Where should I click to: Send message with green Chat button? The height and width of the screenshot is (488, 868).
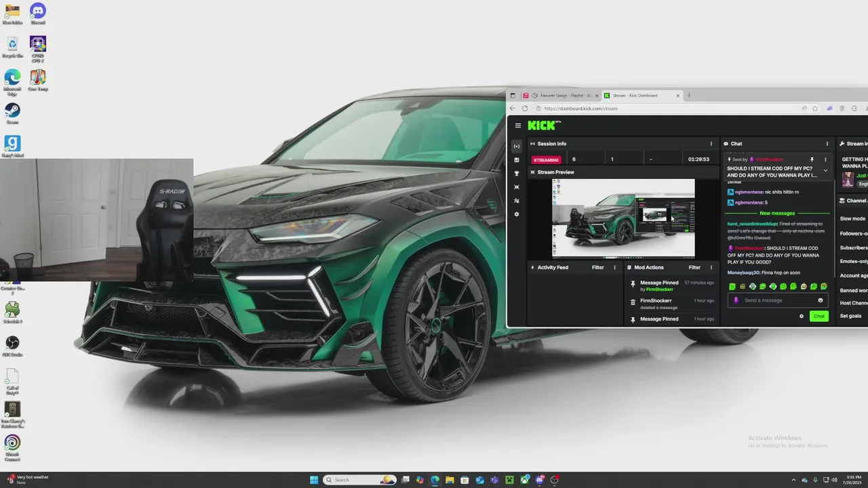pyautogui.click(x=819, y=317)
